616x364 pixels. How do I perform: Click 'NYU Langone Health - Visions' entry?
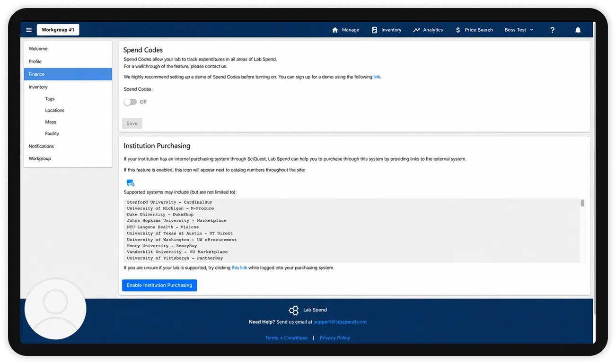[x=163, y=227]
